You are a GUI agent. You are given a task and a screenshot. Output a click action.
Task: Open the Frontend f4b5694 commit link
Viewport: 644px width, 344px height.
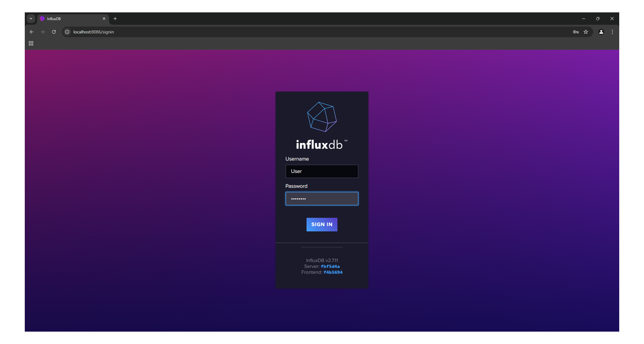click(x=333, y=272)
